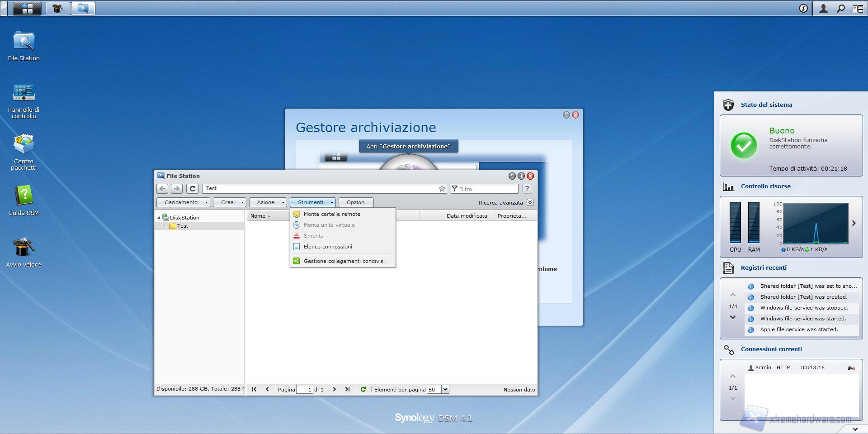Open the user account menu icon

[823, 8]
